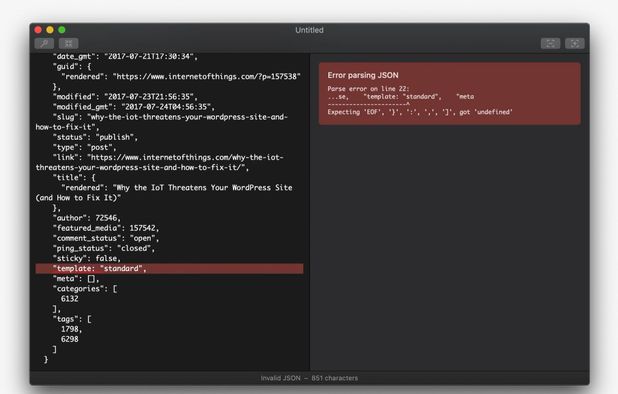618x394 pixels.
Task: Click the "Untitled" window title
Action: pyautogui.click(x=309, y=30)
